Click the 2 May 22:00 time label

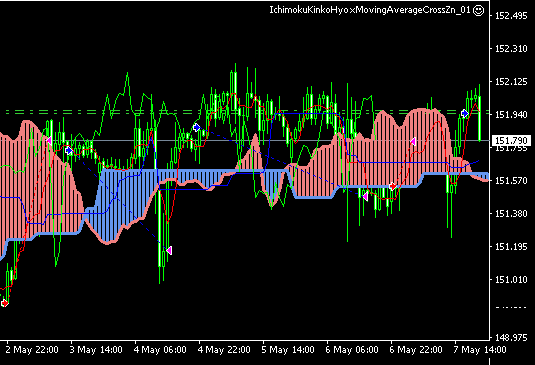32,350
